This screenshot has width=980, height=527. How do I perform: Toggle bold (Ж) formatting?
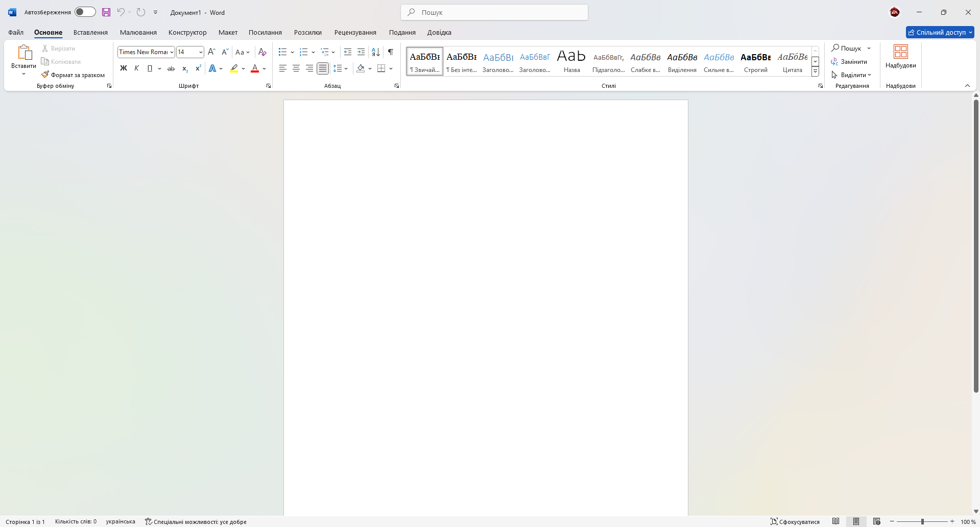click(124, 68)
